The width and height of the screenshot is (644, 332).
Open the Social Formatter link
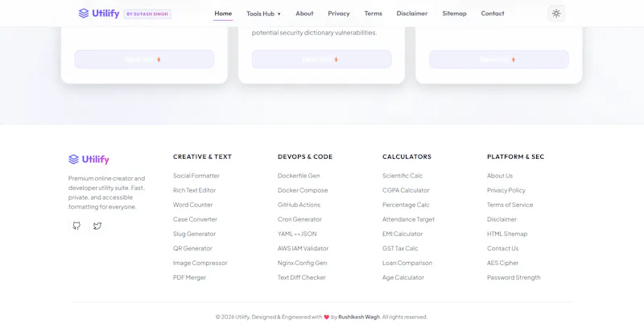point(196,176)
